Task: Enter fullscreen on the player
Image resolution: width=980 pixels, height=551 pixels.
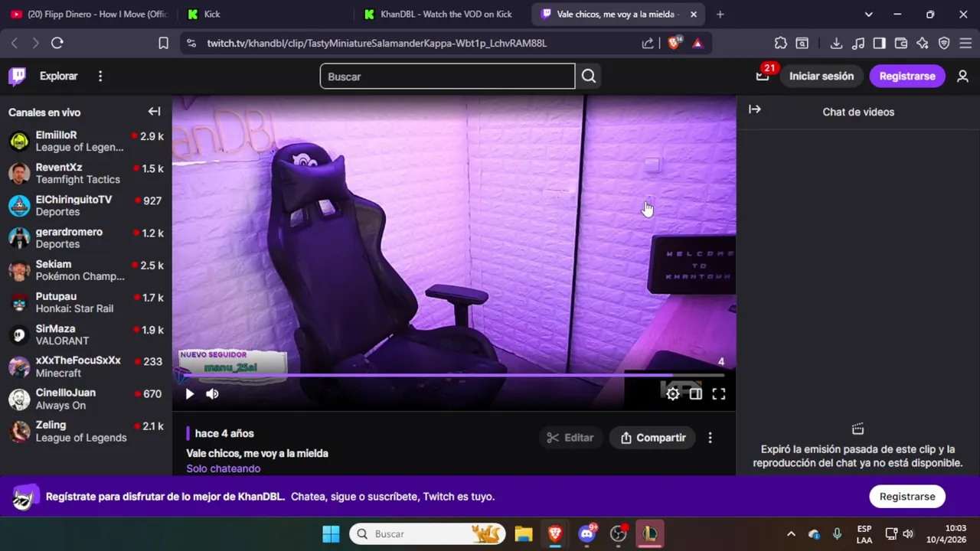Action: pos(718,393)
